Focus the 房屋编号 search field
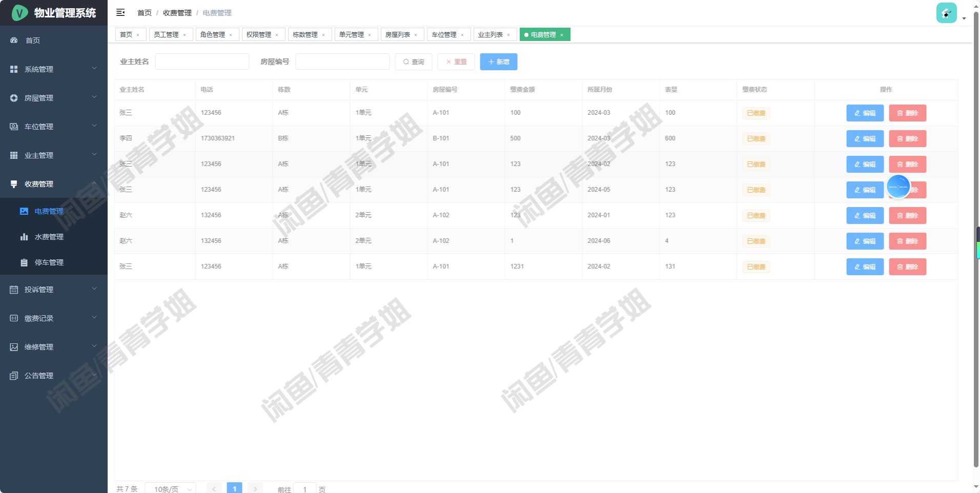The image size is (980, 493). tap(342, 62)
